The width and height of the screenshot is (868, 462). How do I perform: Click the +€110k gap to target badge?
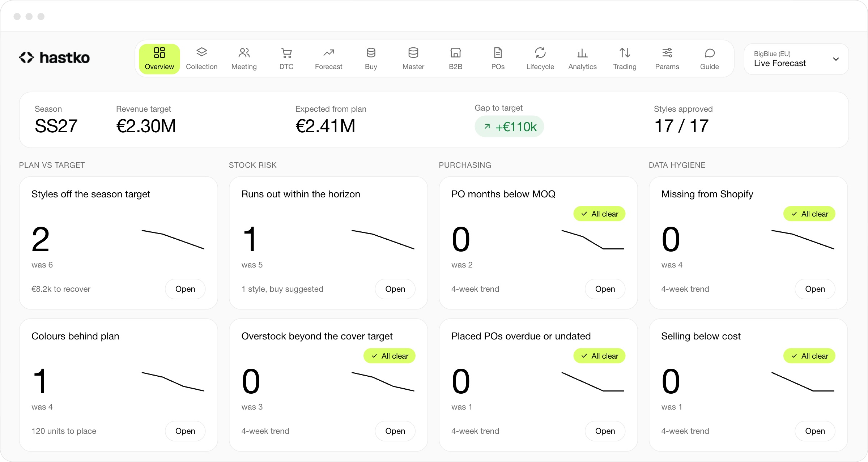click(x=509, y=127)
